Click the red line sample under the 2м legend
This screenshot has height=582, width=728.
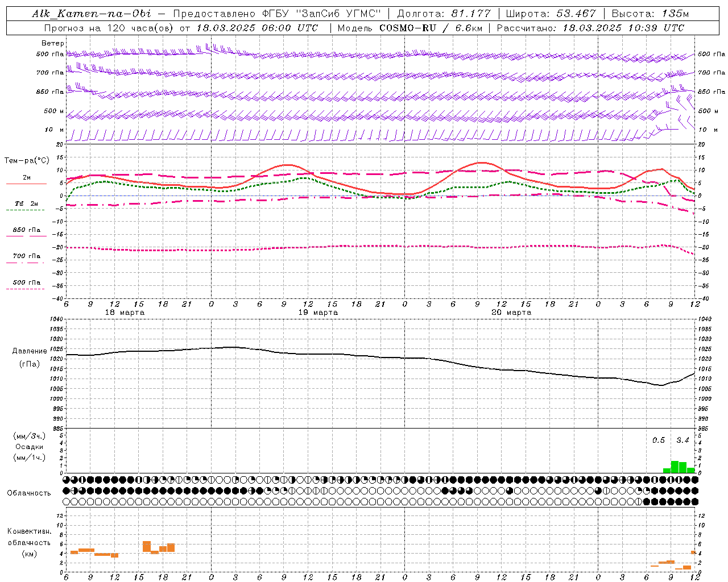pyautogui.click(x=26, y=184)
